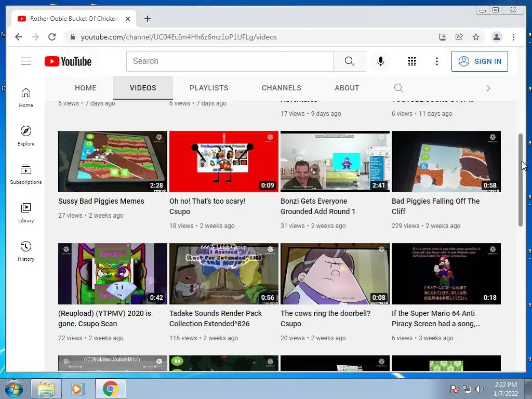Play the red 0:09 Csupo thumbnail
Screen dimensions: 532x399
coord(223,162)
